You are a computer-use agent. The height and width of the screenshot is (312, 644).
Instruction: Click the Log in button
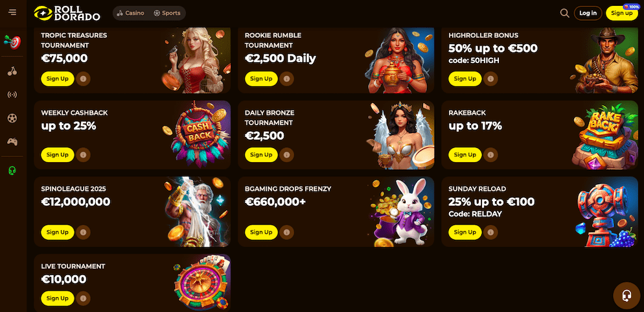point(588,13)
